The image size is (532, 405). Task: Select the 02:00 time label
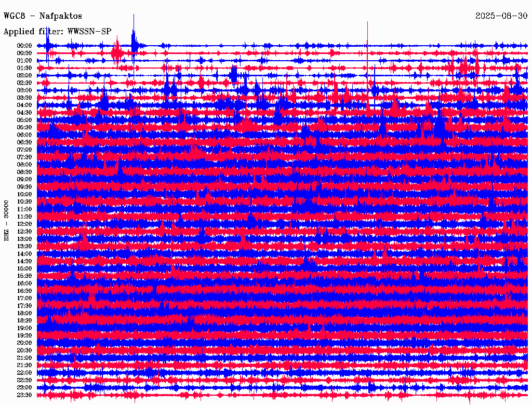click(x=24, y=75)
